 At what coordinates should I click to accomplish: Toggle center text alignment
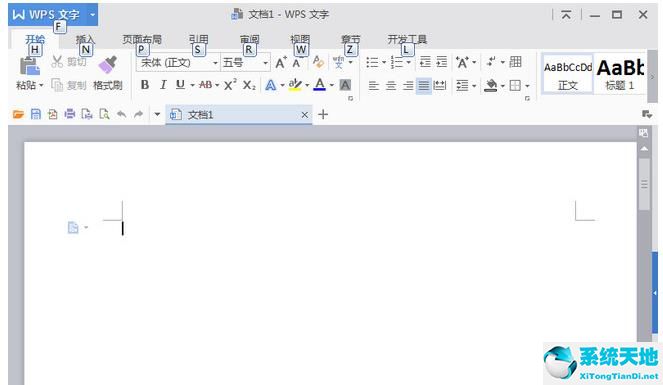[x=391, y=86]
